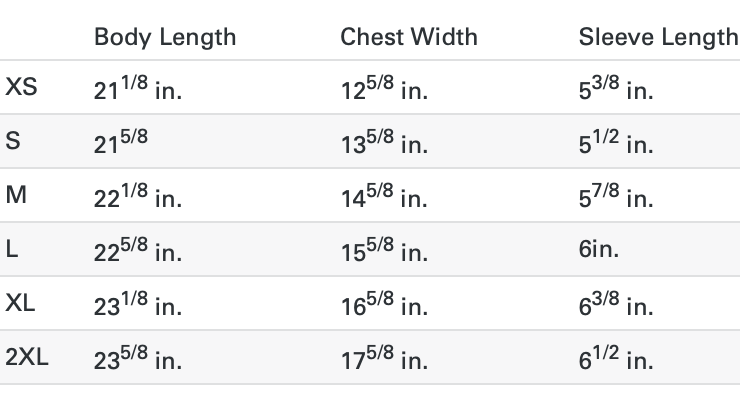
Task: Click XS body length 21 1/8 in.
Action: click(138, 87)
